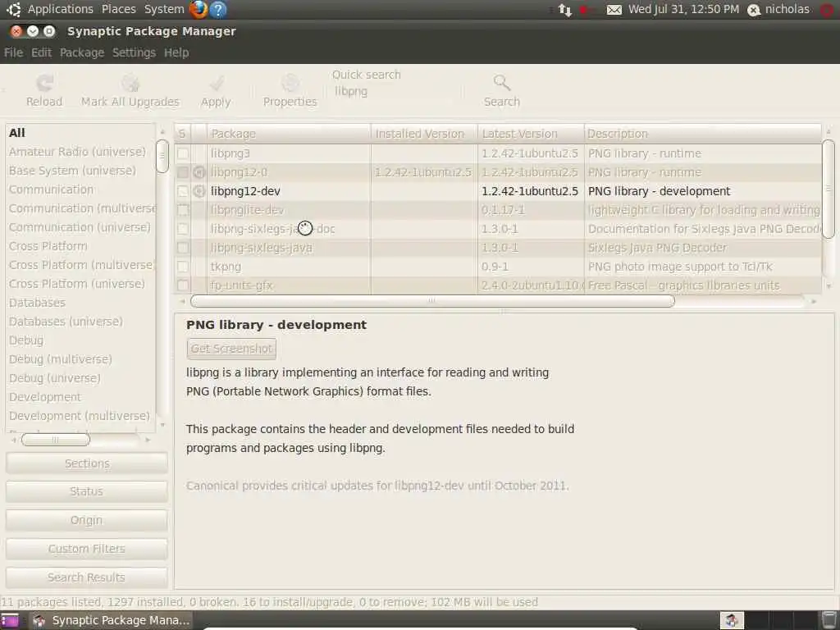The width and height of the screenshot is (840, 630).
Task: Click the Custom Filters button
Action: coord(87,549)
